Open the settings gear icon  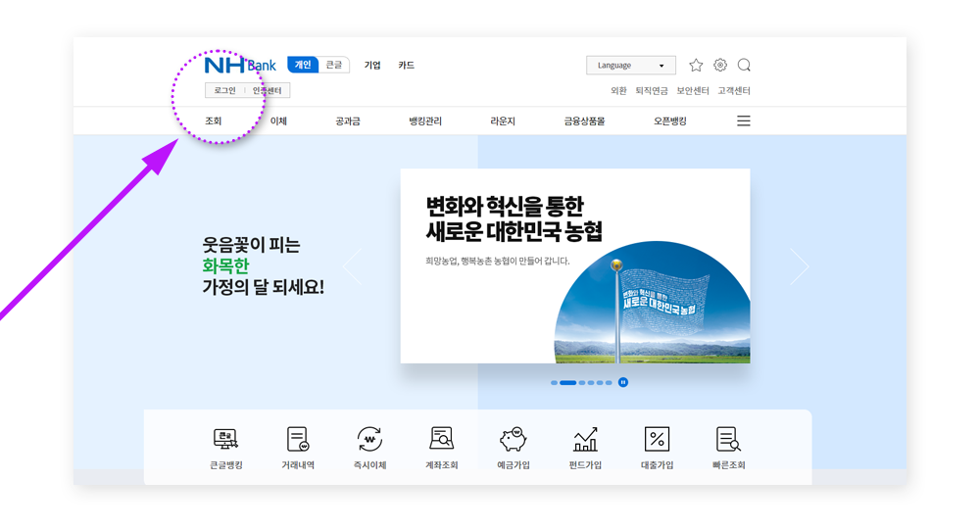(x=720, y=65)
